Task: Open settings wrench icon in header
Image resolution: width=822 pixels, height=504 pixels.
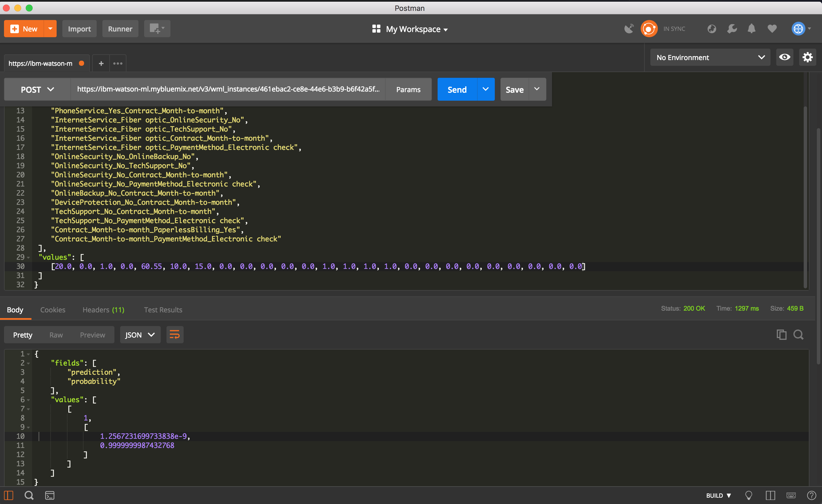Action: 732,29
